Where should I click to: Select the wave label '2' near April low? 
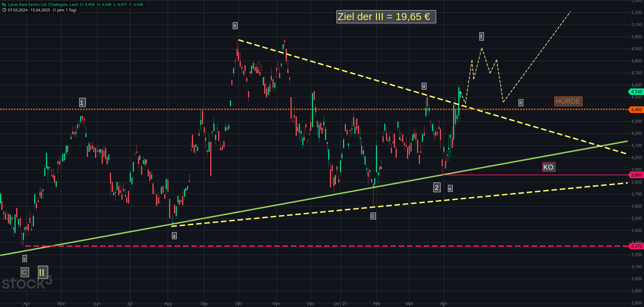coord(437,188)
